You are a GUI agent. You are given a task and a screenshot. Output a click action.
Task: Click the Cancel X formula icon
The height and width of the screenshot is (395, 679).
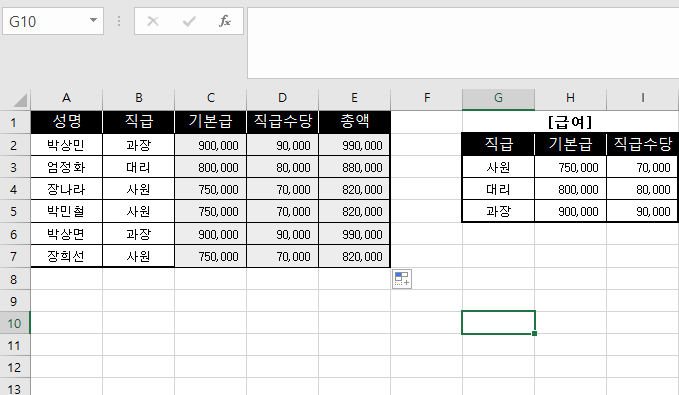tap(153, 21)
